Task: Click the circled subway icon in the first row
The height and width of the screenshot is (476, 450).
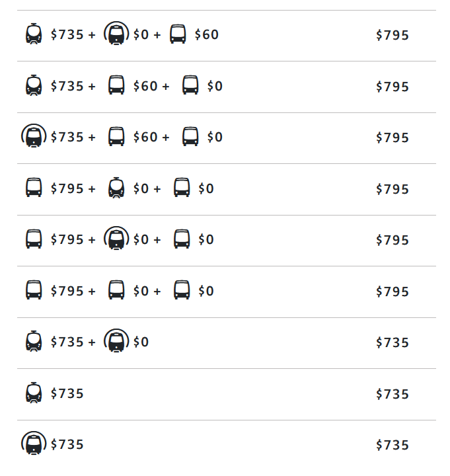Action: point(116,34)
